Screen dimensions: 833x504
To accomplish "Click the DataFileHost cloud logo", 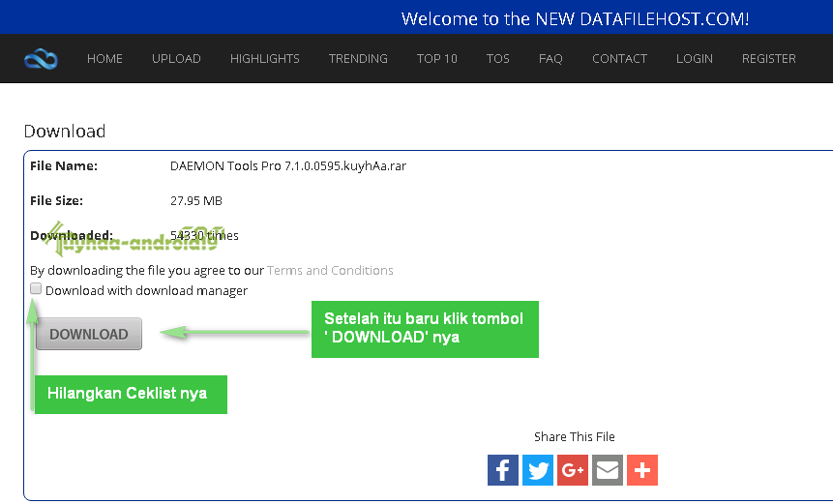I will [x=41, y=58].
